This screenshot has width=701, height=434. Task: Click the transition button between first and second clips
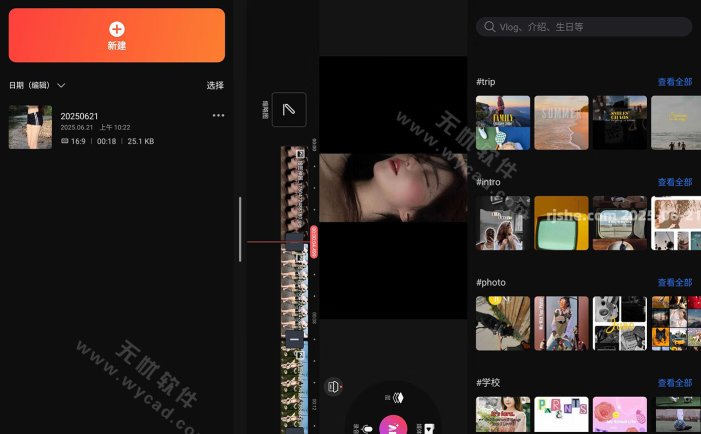(x=294, y=241)
